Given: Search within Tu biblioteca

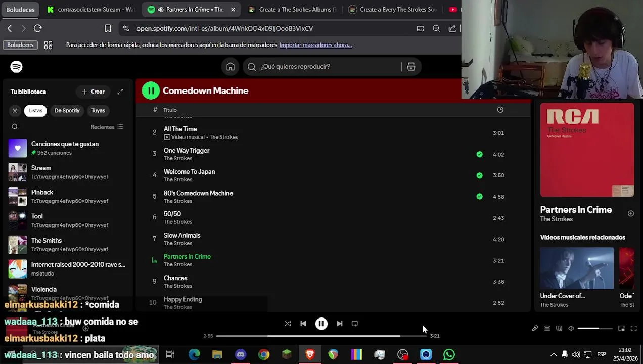Looking at the screenshot, I should [x=15, y=127].
